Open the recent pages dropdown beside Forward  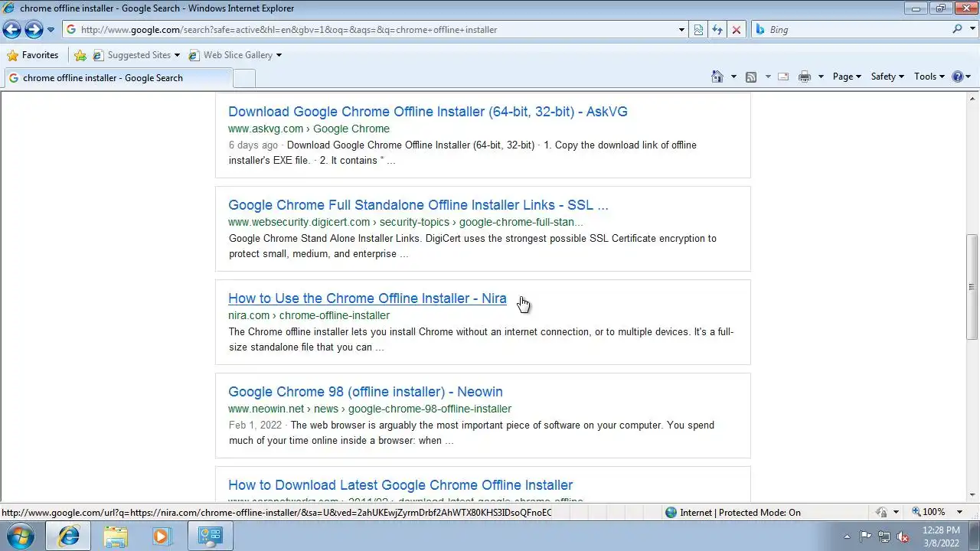coord(51,30)
